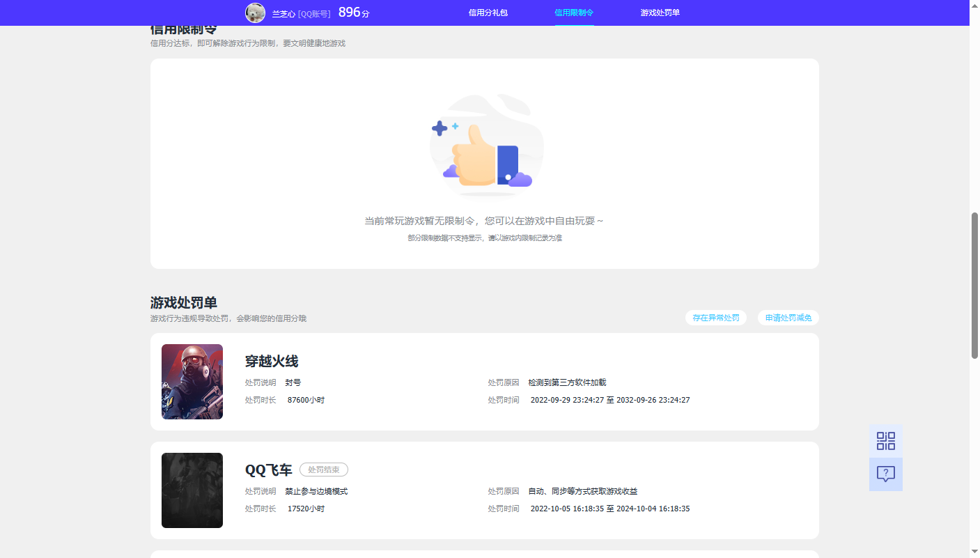Click the 申请处罚减免 button
Image resolution: width=980 pixels, height=558 pixels.
[788, 318]
